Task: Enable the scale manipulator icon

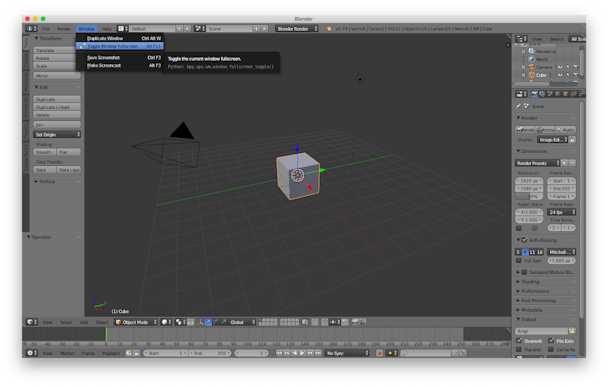Action: pos(224,322)
